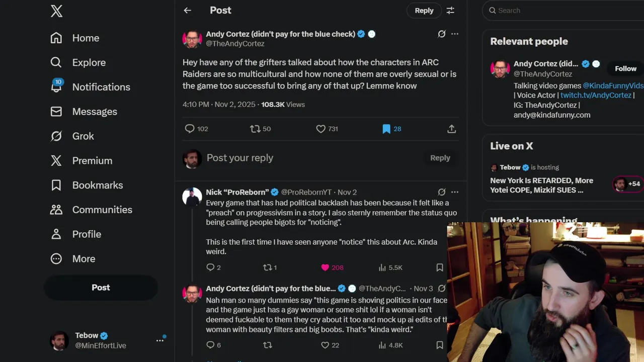Open the reply filter settings icon
This screenshot has height=362, width=644.
(450, 11)
